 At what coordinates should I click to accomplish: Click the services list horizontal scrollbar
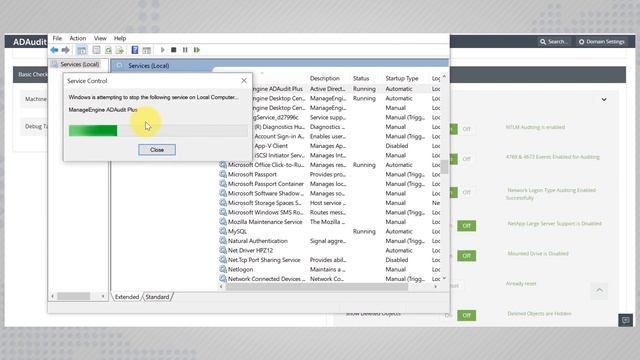coord(317,287)
